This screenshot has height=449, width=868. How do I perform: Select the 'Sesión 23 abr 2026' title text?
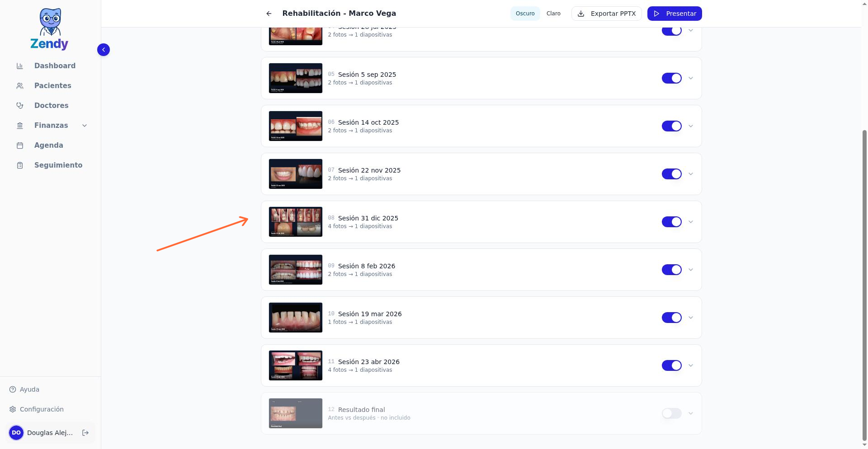click(369, 362)
